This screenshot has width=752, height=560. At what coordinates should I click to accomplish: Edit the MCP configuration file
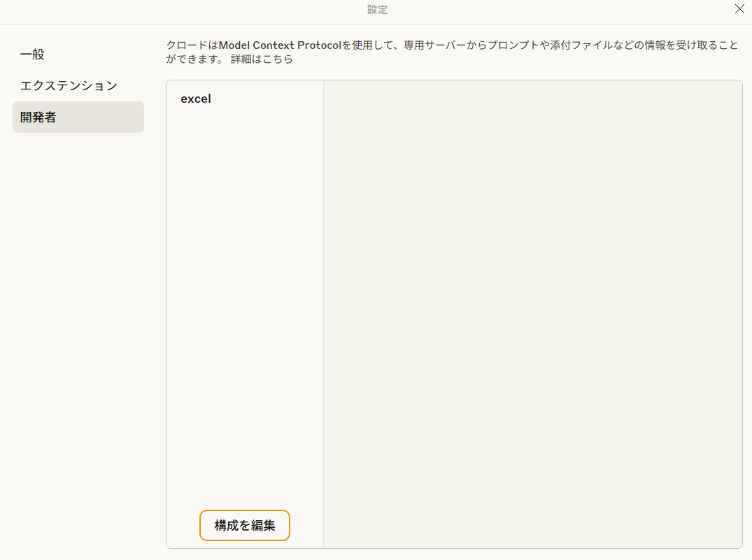coord(244,525)
